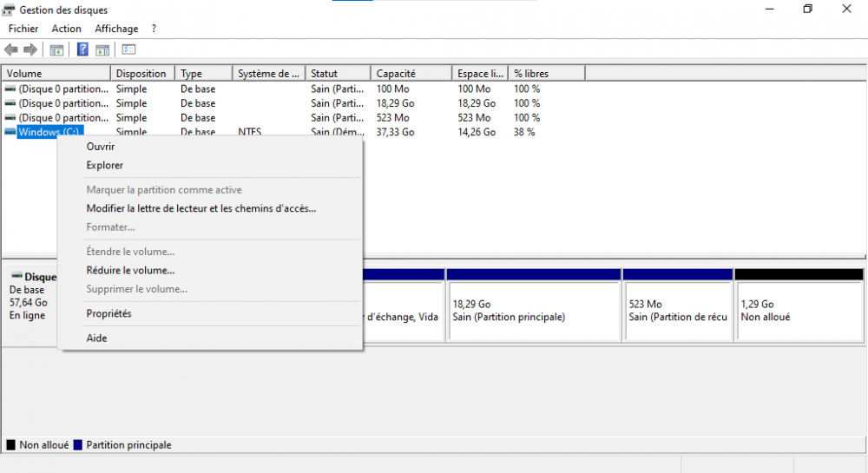The width and height of the screenshot is (868, 473).
Task: Open the Action menu in menu bar
Action: coord(66,29)
